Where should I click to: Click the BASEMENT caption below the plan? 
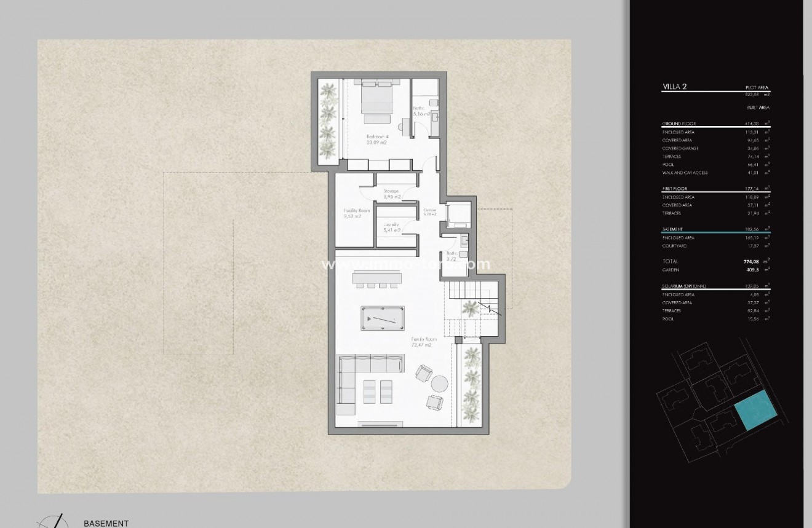106,523
